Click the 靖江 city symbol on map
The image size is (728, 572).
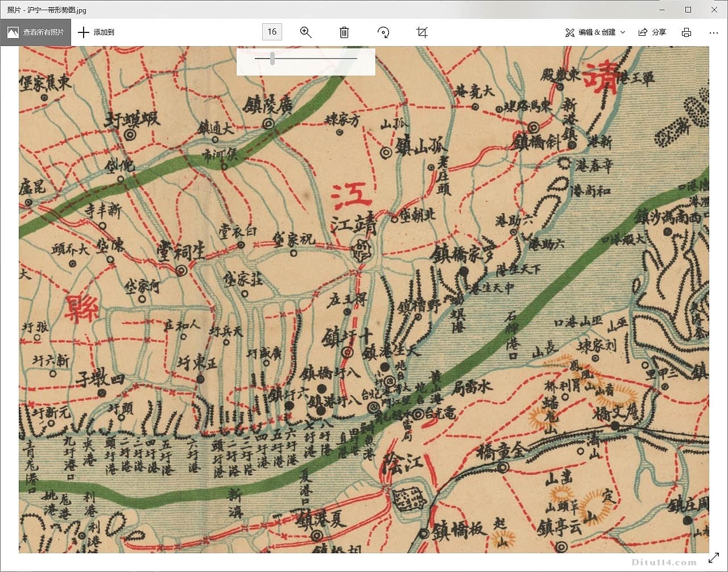click(x=361, y=250)
